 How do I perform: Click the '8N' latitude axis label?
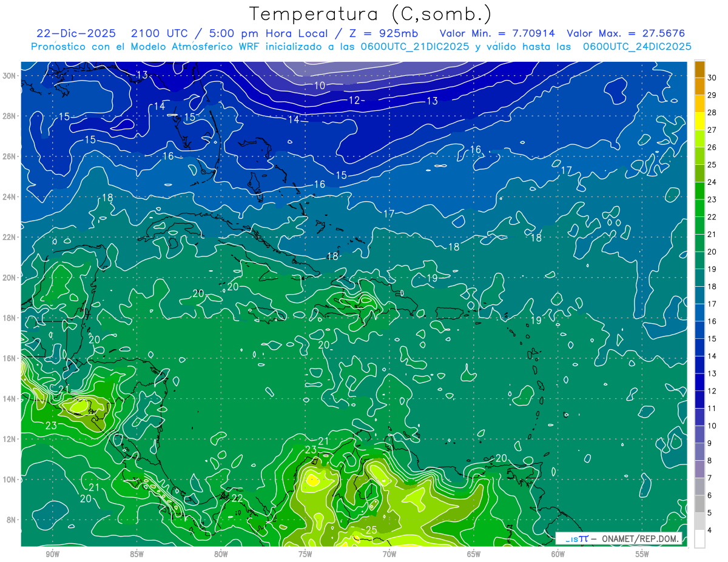coord(11,520)
